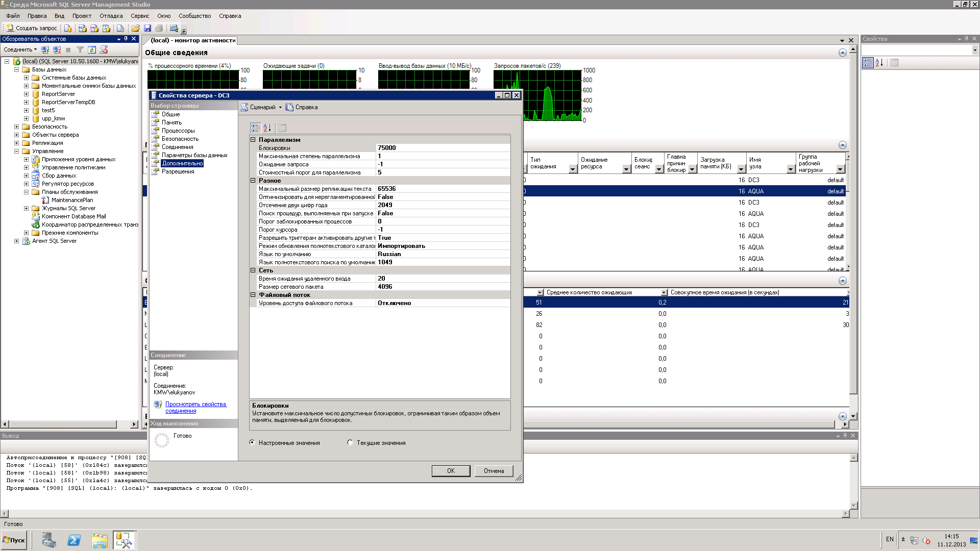Image resolution: width=980 pixels, height=551 pixels.
Task: Select Настроенные значения radio button
Action: click(x=252, y=442)
